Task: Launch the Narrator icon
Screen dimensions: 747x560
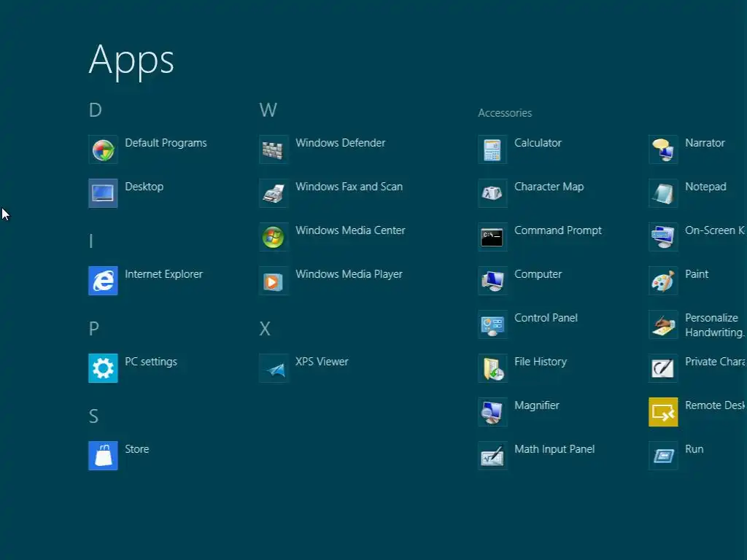Action: click(663, 149)
